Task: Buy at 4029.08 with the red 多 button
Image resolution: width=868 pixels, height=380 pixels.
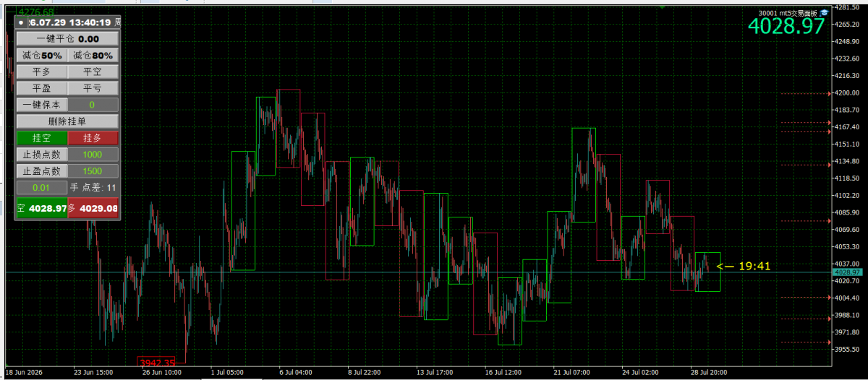Action: tap(93, 208)
